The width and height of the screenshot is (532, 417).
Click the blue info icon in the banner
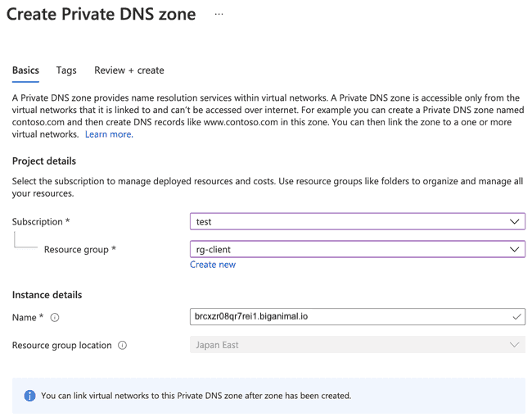pos(29,396)
